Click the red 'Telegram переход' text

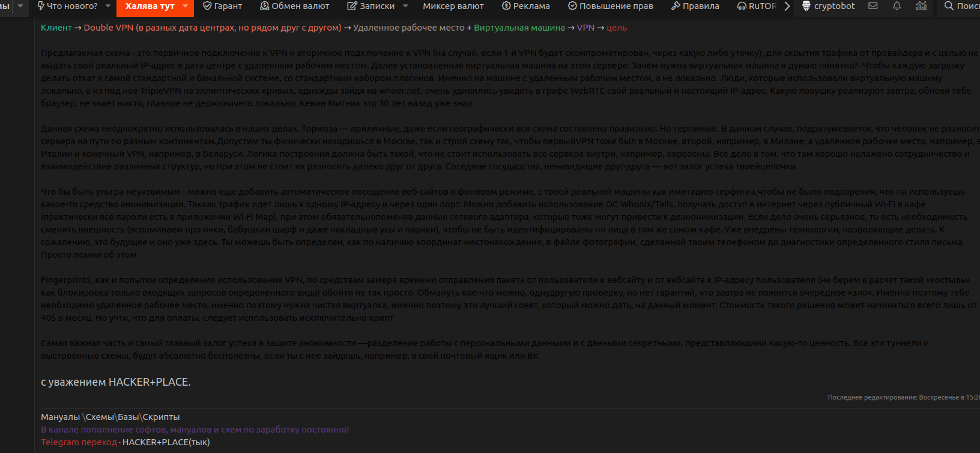(x=79, y=442)
